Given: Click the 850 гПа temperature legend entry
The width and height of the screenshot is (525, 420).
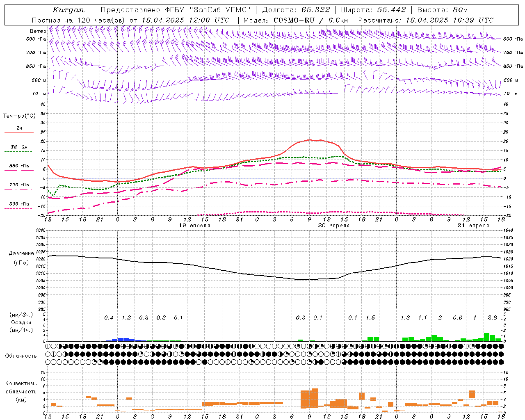Looking at the screenshot, I should click(19, 166).
